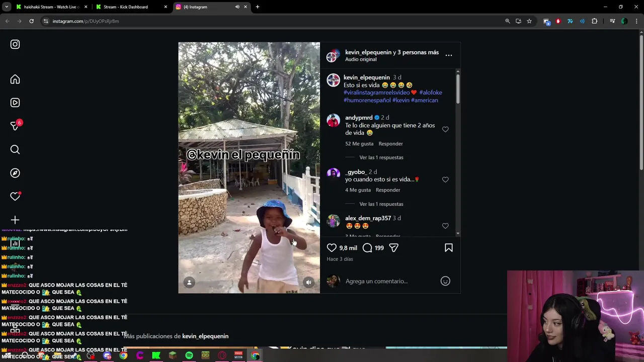Open the tab search dropdown arrow

pos(7,7)
